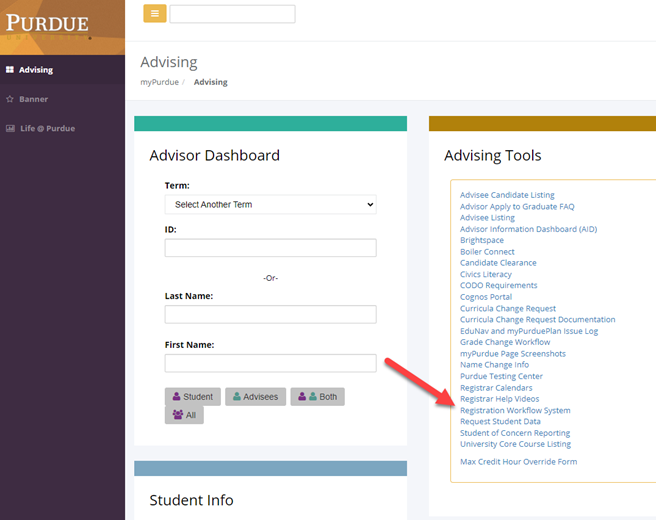Image resolution: width=656 pixels, height=520 pixels.
Task: Open Student of Concern Reporting link
Action: pos(515,433)
